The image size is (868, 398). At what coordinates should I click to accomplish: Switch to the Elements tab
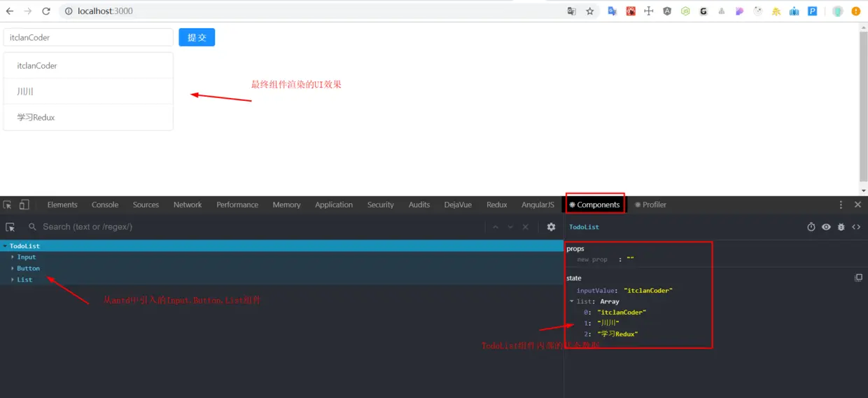point(62,205)
